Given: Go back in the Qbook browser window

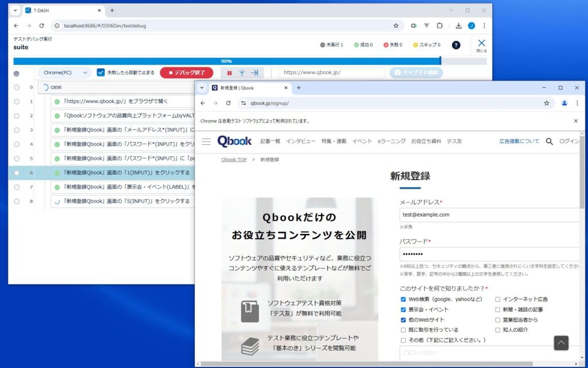Looking at the screenshot, I should point(203,103).
